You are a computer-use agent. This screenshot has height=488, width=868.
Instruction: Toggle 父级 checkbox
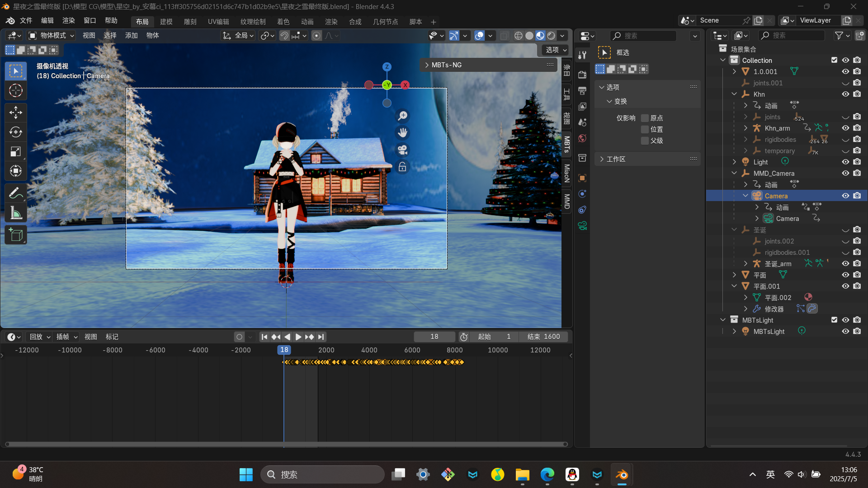[x=645, y=141]
